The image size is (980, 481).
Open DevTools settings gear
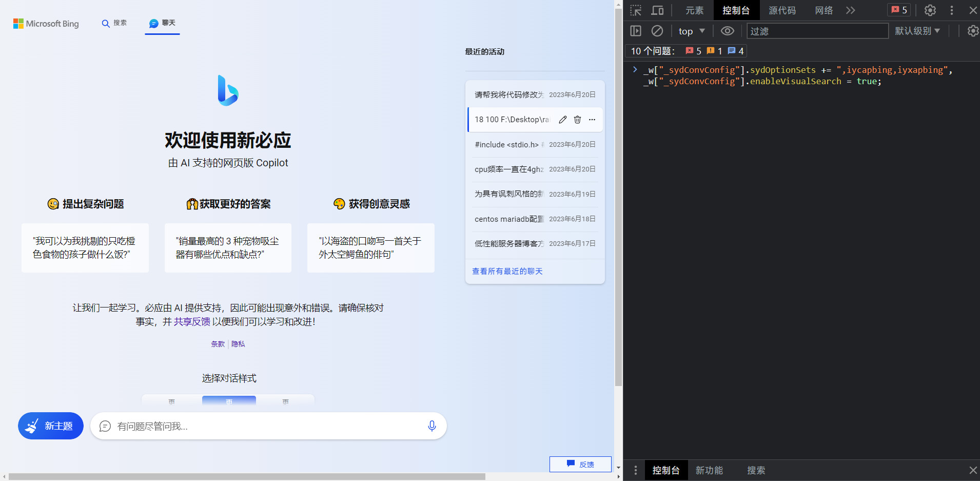[930, 10]
